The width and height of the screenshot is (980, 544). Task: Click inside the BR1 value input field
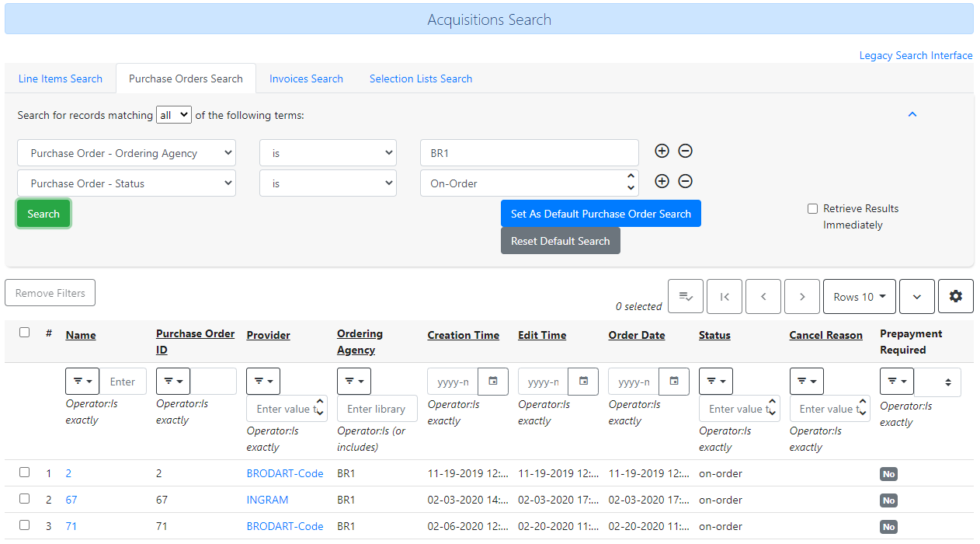[x=529, y=152]
